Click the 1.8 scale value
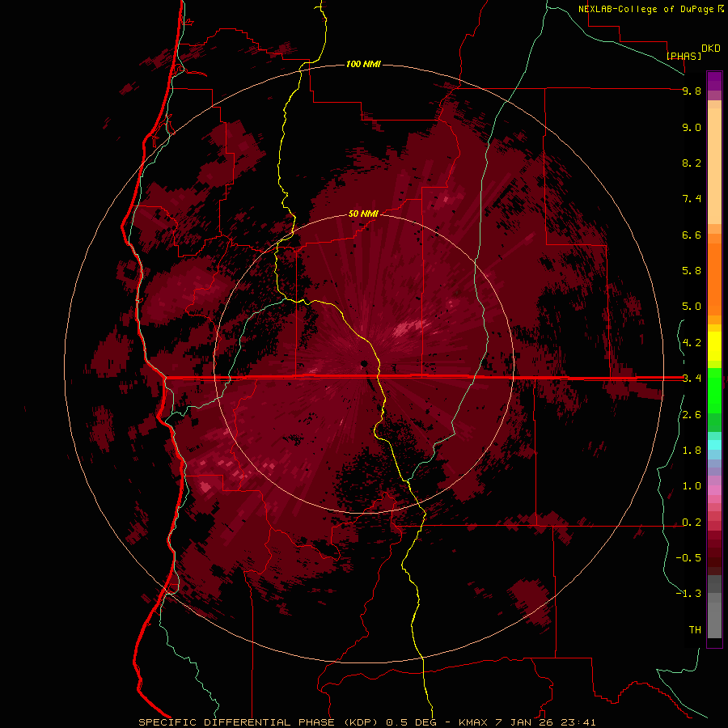Screen dimensions: 728x728 692,451
